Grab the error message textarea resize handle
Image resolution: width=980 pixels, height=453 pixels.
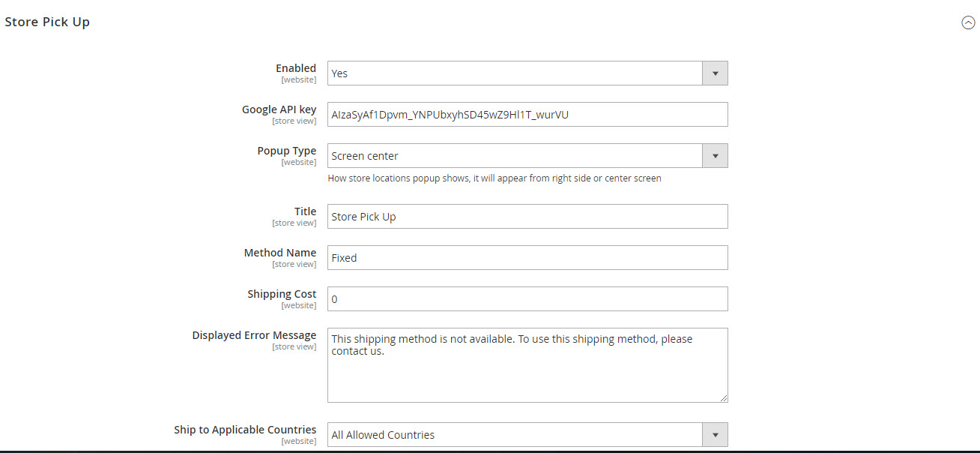point(723,397)
